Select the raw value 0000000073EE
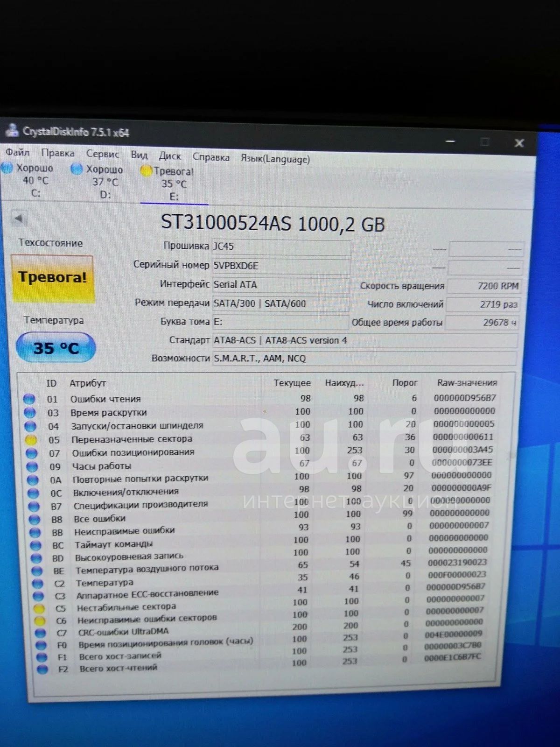The width and height of the screenshot is (560, 747). 462,462
